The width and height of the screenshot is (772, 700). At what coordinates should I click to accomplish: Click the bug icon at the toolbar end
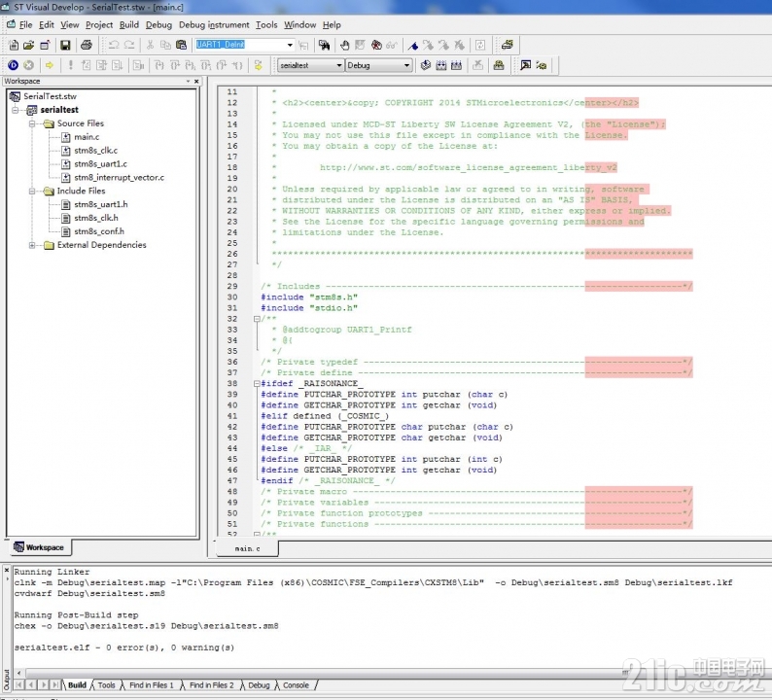542,65
